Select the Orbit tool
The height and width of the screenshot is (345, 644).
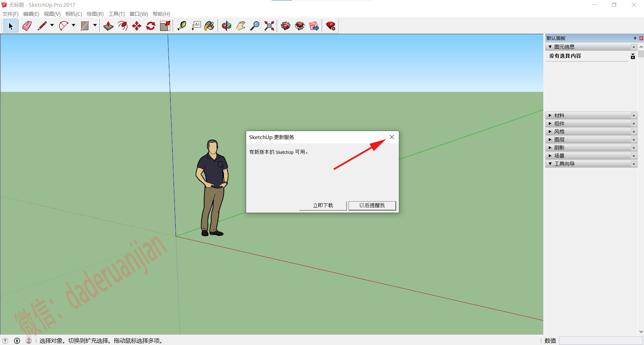point(227,26)
